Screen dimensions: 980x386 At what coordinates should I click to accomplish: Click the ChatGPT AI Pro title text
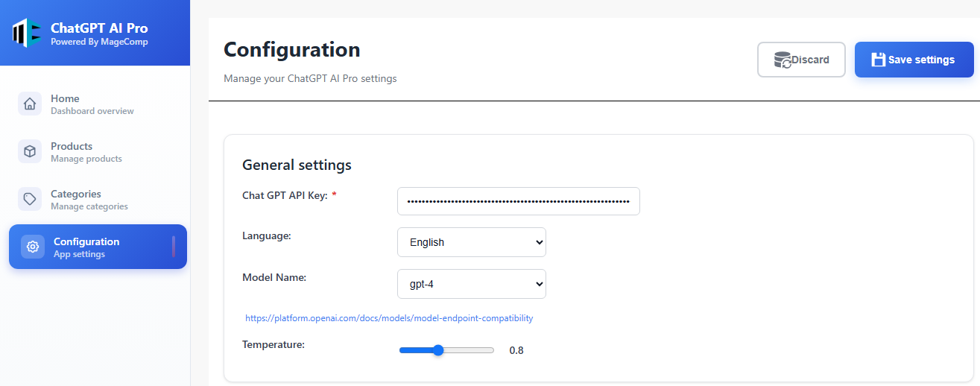[x=99, y=28]
